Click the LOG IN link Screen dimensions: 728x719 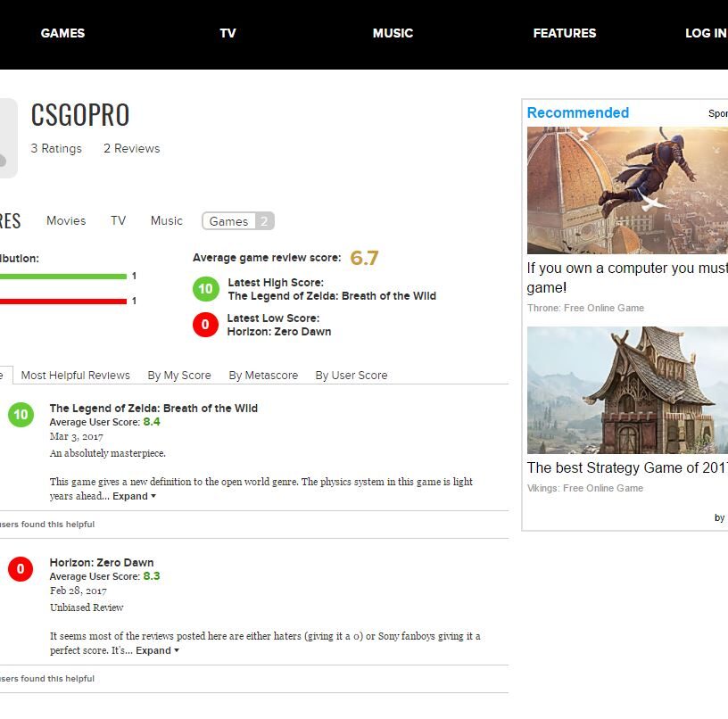coord(707,33)
